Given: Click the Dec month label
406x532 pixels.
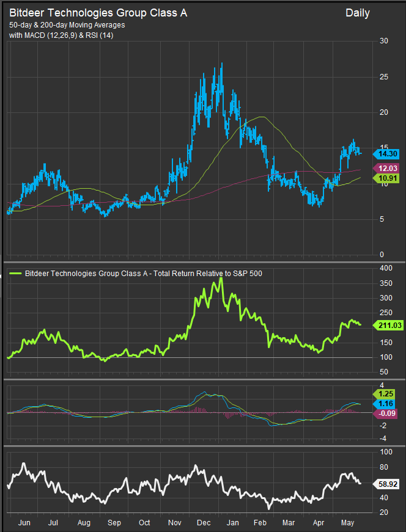Looking at the screenshot, I should [x=204, y=523].
